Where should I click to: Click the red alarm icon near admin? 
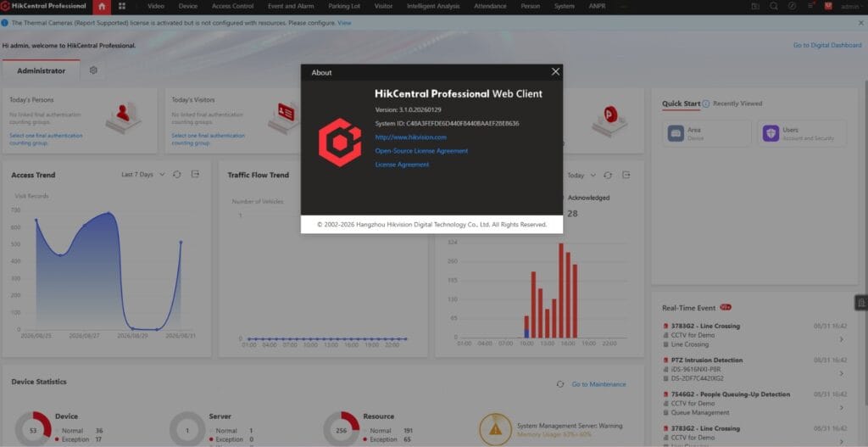828,6
